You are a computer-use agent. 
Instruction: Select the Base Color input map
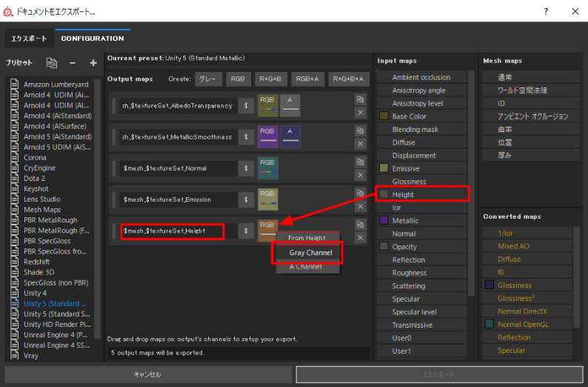pos(422,116)
